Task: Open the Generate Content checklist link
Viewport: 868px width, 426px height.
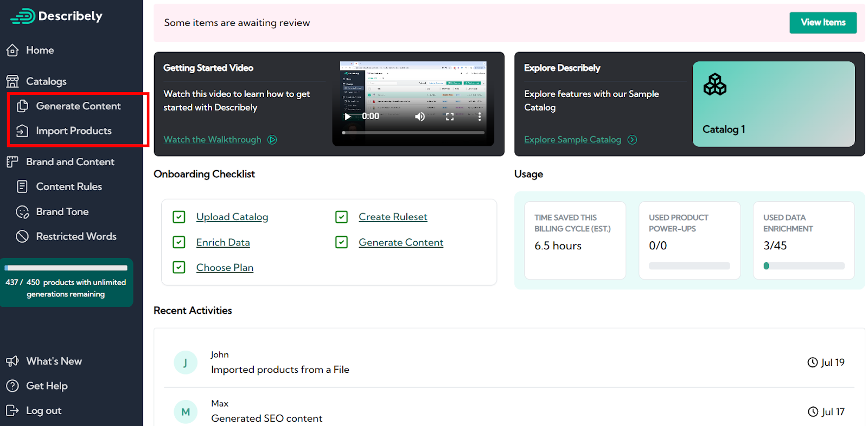Action: (x=401, y=242)
